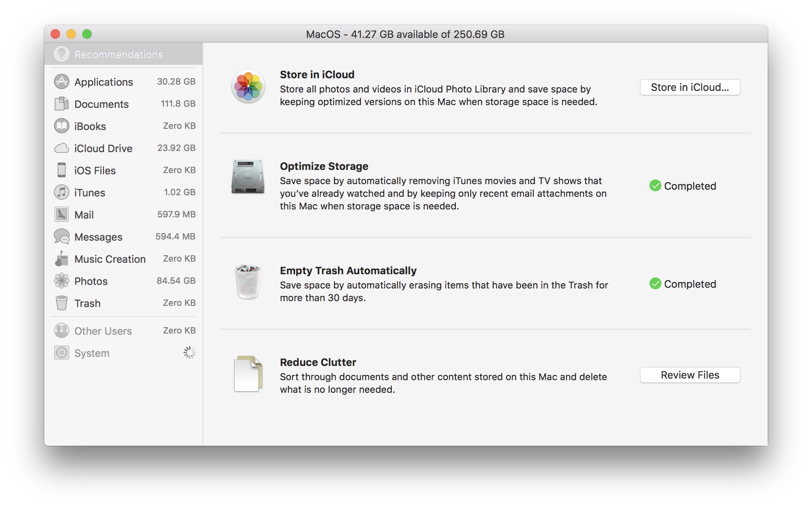Screen dimensions: 812x509
Task: Click the Music Creation guitar icon
Action: pyautogui.click(x=62, y=259)
